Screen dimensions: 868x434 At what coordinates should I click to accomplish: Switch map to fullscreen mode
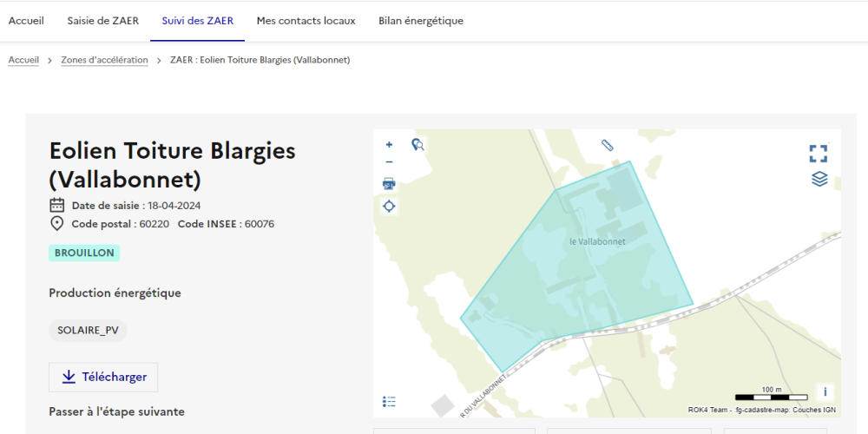[x=818, y=154]
